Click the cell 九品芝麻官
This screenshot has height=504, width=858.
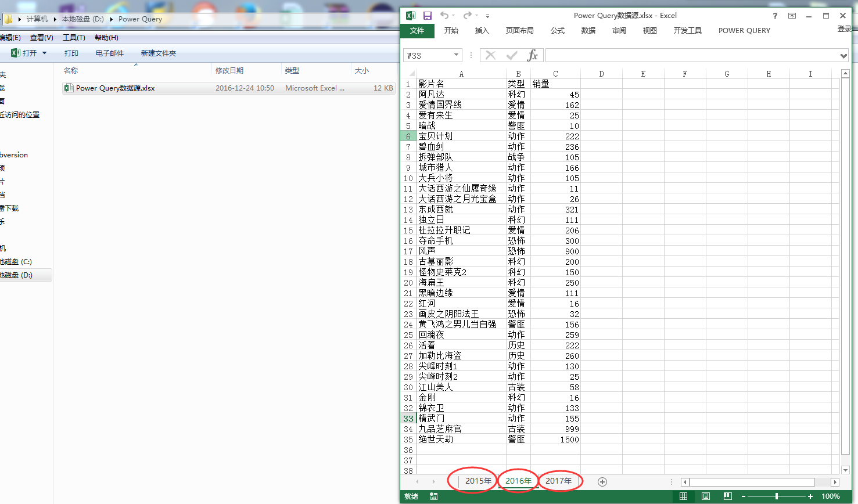point(461,429)
